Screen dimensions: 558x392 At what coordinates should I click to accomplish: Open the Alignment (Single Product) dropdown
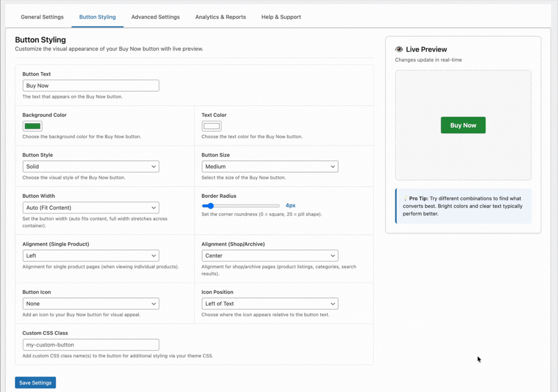coord(91,255)
